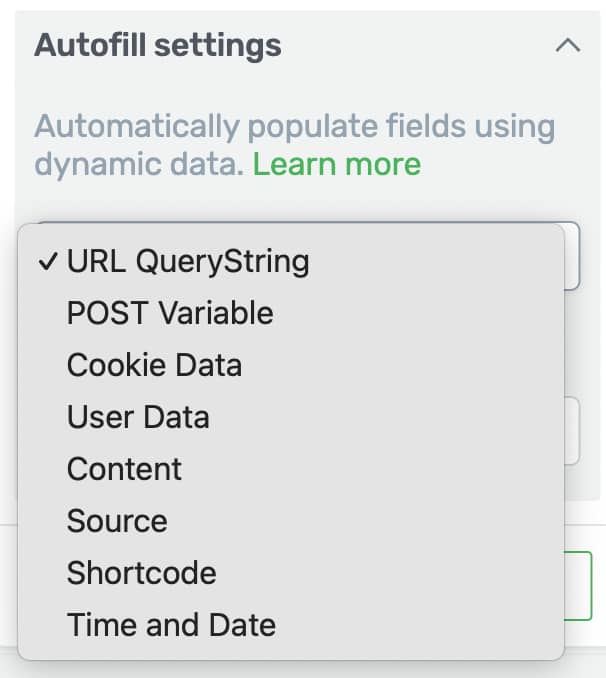Click the 'dynamic data.' text before Learn more
This screenshot has height=678, width=606.
click(139, 165)
